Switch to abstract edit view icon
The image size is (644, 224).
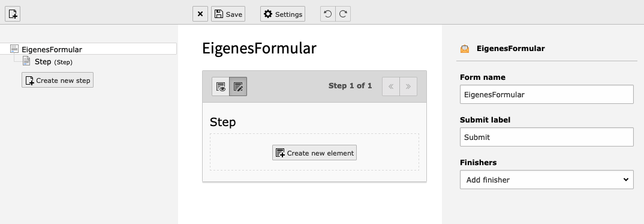[238, 86]
